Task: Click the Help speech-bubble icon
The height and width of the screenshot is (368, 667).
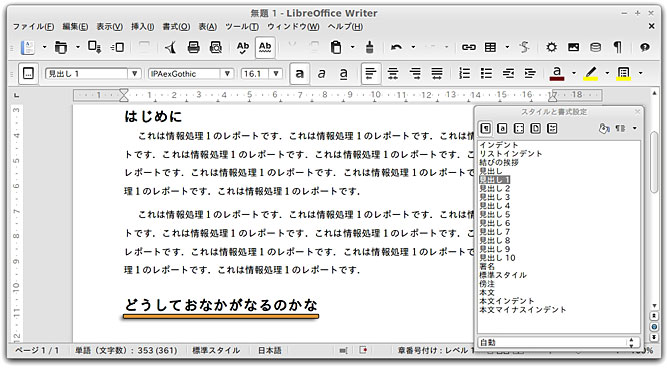Action: tap(645, 47)
